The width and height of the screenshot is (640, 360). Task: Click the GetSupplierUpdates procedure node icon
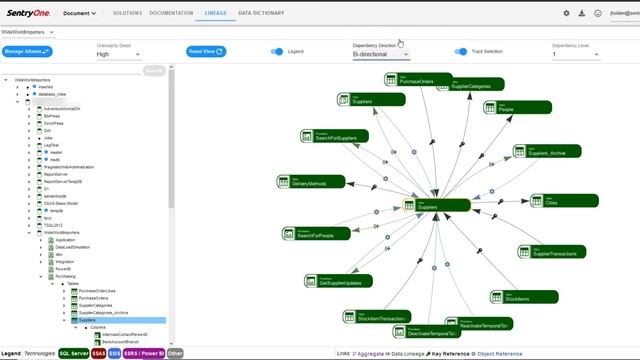pyautogui.click(x=311, y=281)
